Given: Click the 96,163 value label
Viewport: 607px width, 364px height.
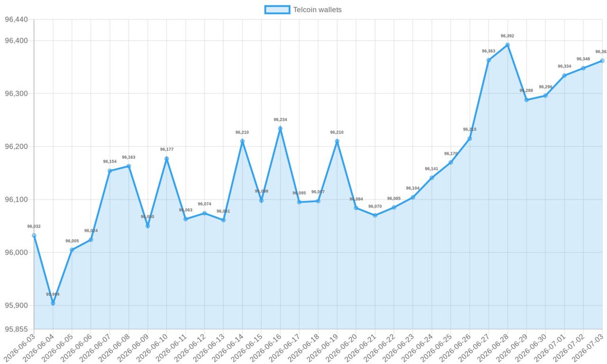Looking at the screenshot, I should (x=128, y=157).
